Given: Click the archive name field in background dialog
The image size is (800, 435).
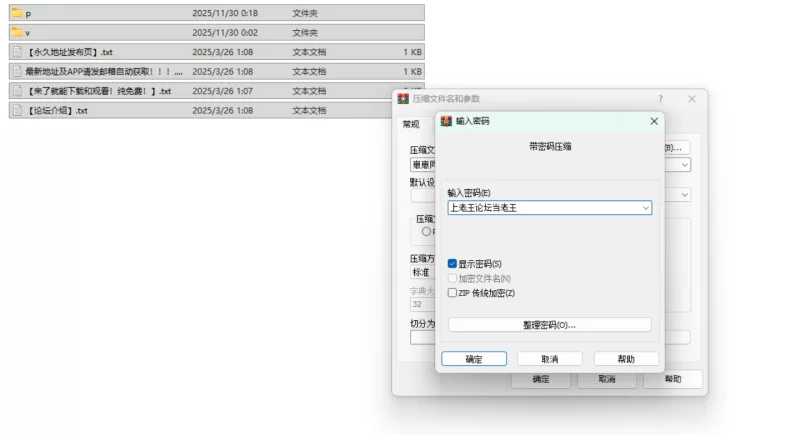Looking at the screenshot, I should (423, 165).
